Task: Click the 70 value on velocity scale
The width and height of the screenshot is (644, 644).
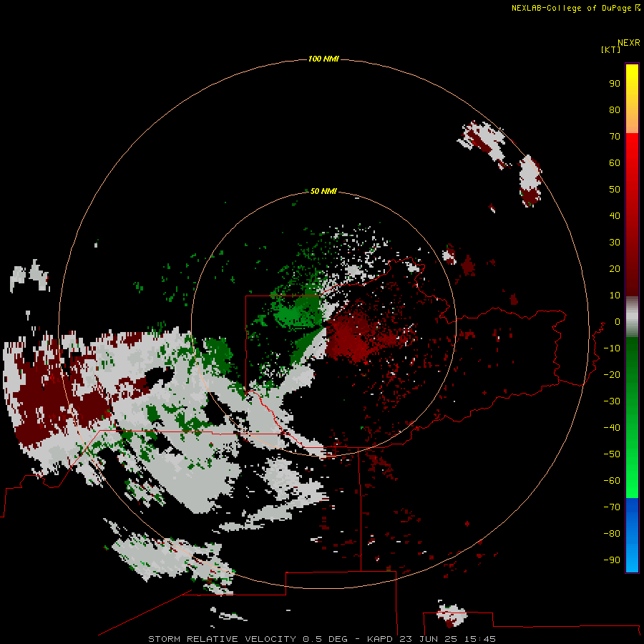Action: (x=615, y=137)
